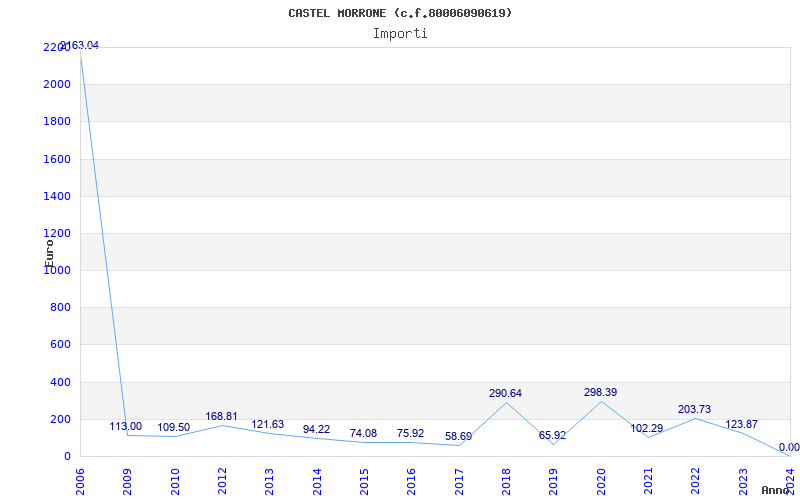
Task: Select the 0.00 data label
Action: click(x=789, y=448)
